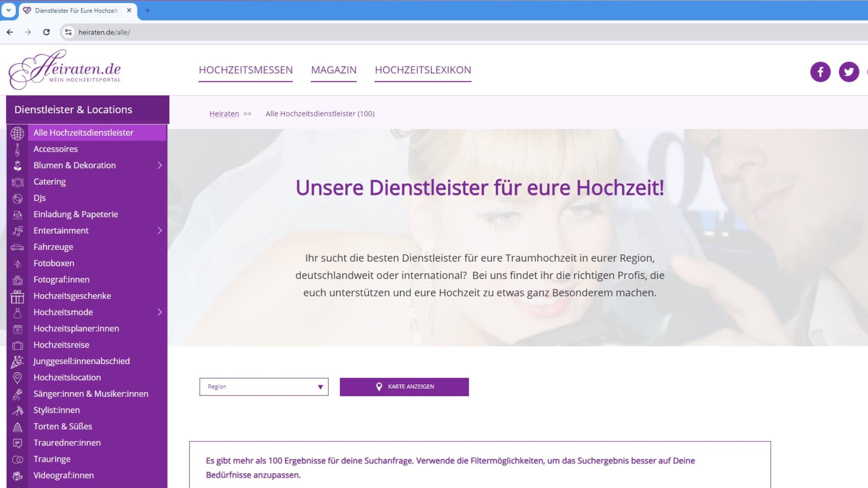868x488 pixels.
Task: Open the Junggesell:innenabschied category
Action: (81, 361)
